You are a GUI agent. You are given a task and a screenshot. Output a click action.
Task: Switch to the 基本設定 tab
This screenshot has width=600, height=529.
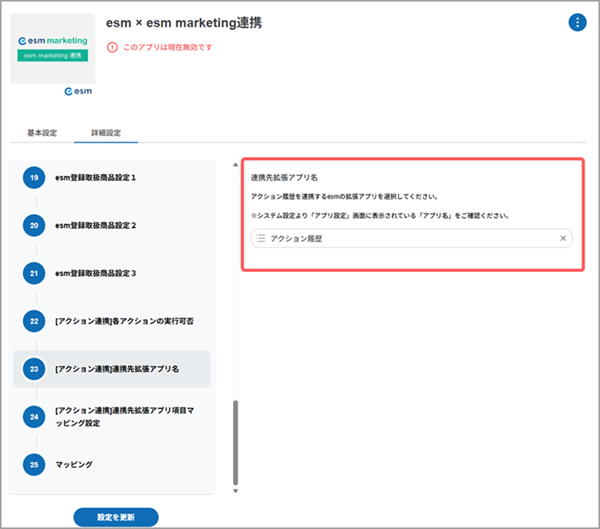click(x=42, y=133)
